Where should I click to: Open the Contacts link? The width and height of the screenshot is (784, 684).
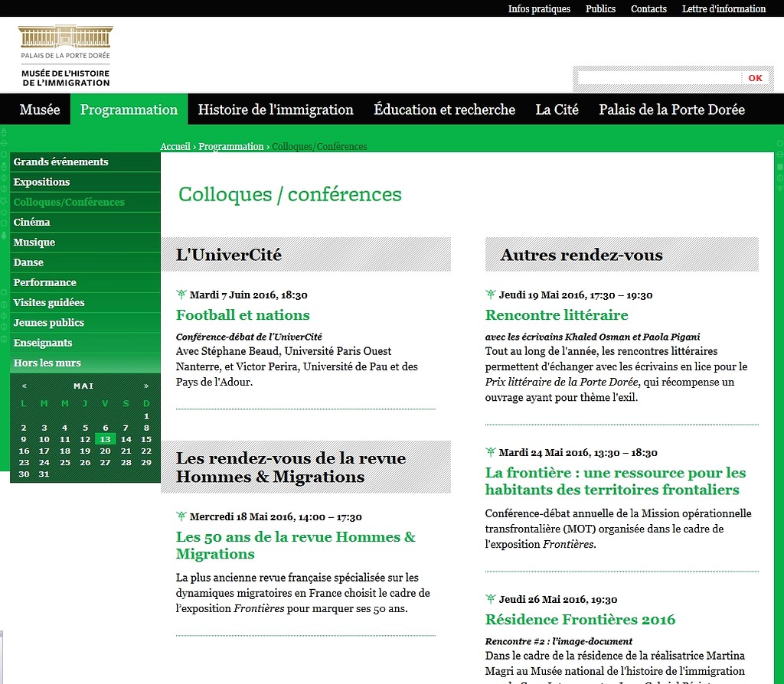click(x=648, y=8)
